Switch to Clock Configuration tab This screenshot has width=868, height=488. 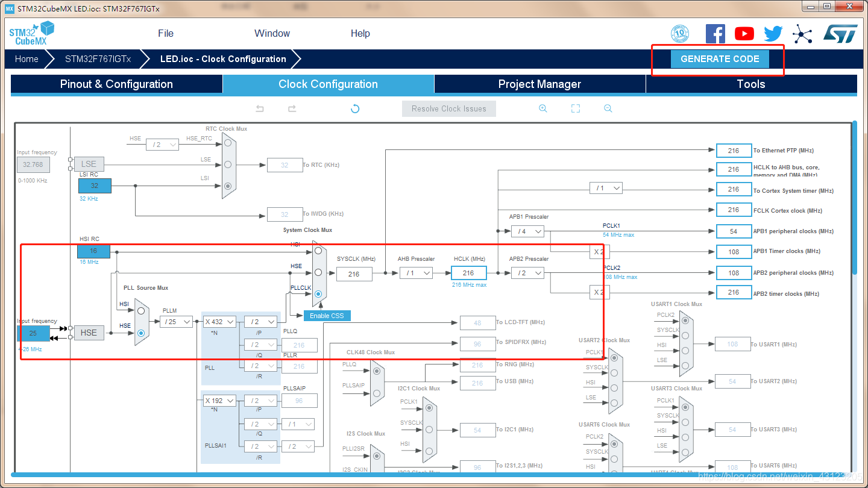(328, 84)
